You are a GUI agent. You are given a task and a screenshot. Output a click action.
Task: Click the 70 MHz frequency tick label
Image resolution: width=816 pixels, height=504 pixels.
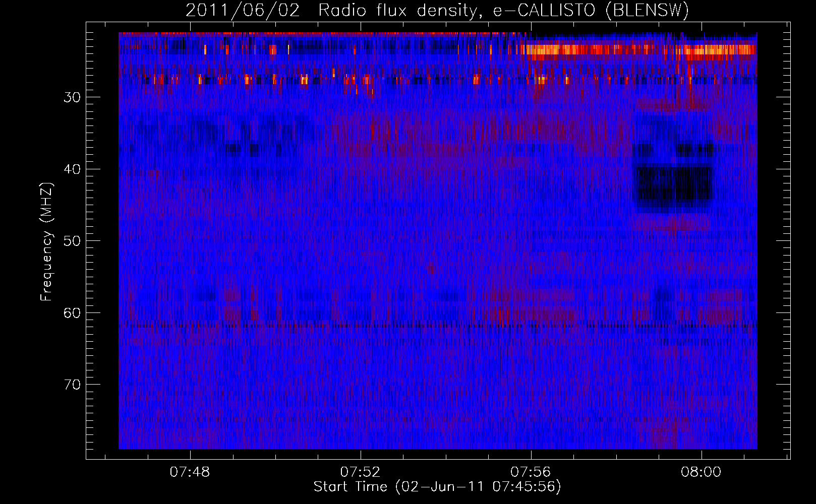point(72,385)
